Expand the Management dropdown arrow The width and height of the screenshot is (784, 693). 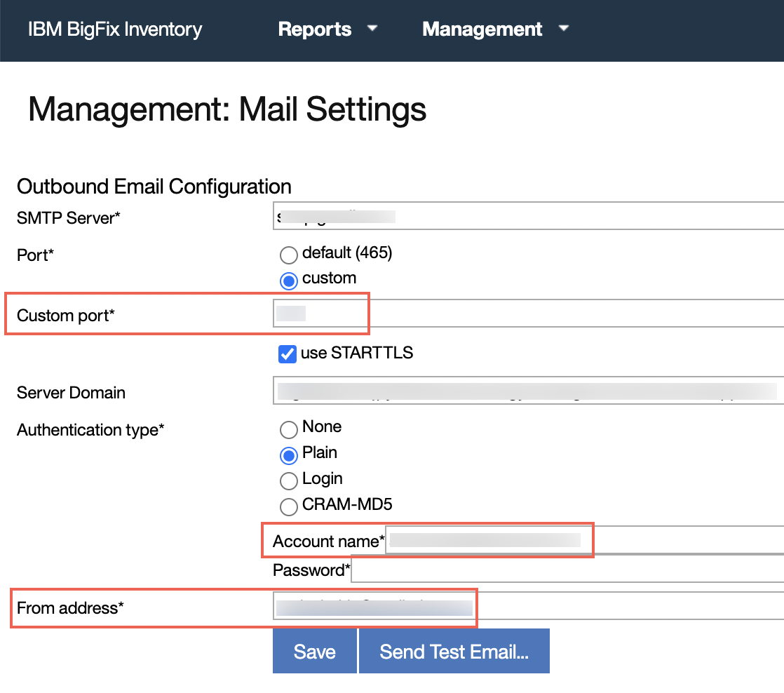click(x=564, y=28)
